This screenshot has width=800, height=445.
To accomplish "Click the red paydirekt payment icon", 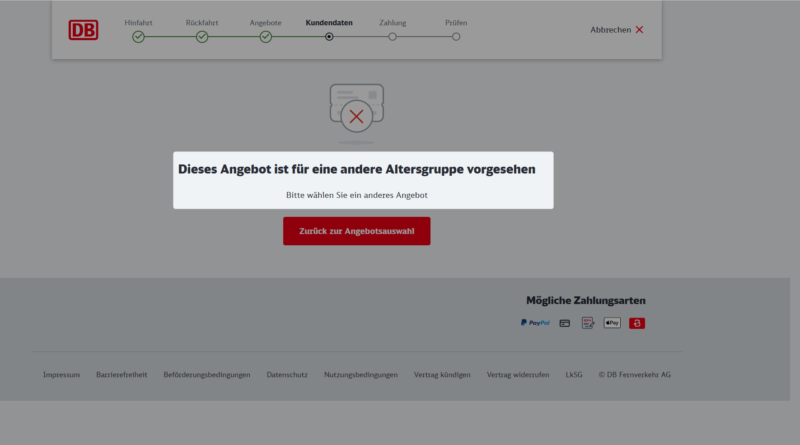I will pyautogui.click(x=637, y=323).
